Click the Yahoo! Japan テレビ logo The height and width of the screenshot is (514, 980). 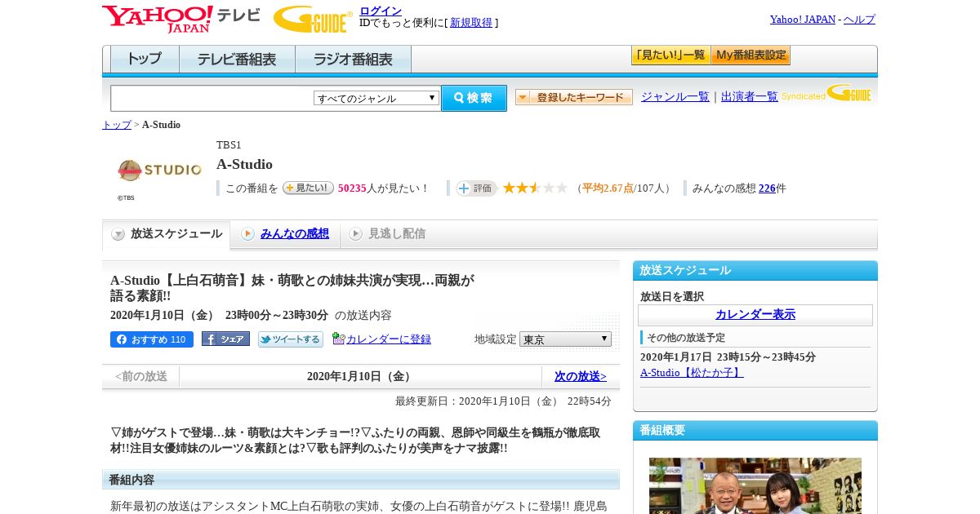(x=181, y=18)
